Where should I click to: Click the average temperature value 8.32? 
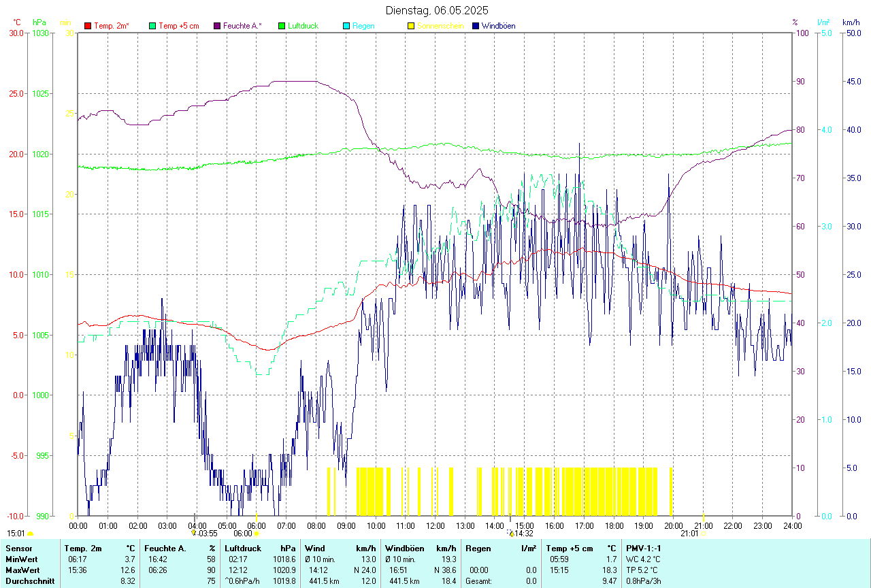click(127, 581)
